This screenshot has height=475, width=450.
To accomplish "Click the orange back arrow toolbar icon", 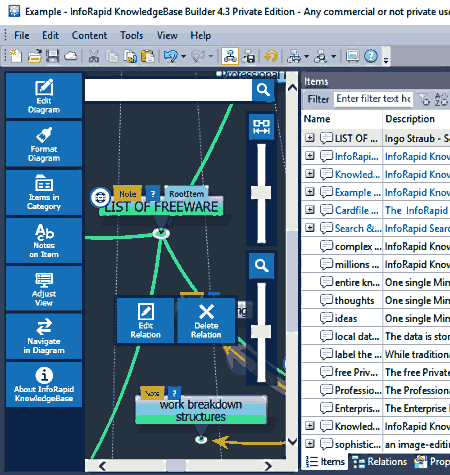I will click(x=271, y=56).
